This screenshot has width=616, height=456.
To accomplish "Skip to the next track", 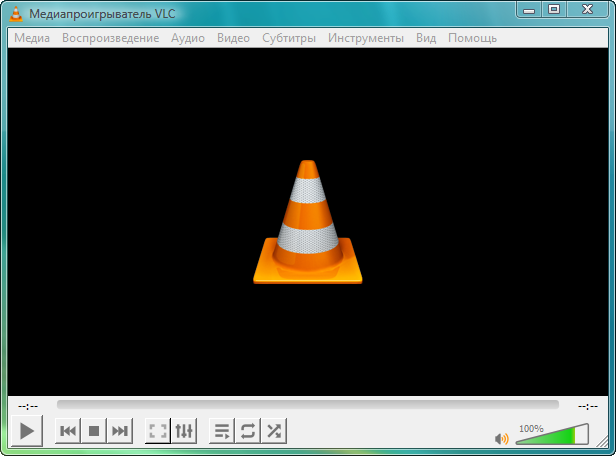I will (x=120, y=431).
